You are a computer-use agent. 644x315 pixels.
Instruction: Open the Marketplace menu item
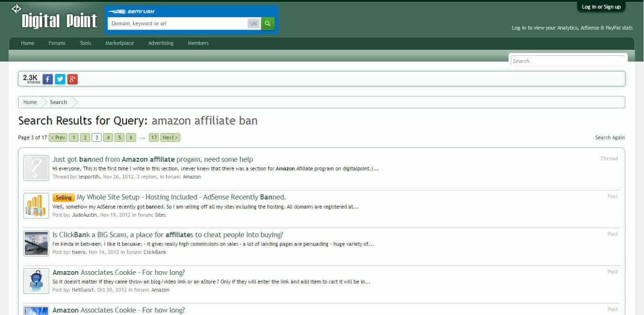[x=119, y=43]
